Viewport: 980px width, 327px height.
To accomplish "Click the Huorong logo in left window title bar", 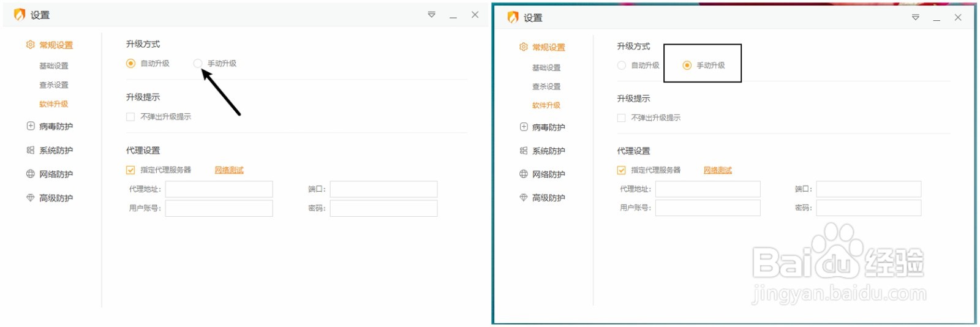I will [20, 15].
